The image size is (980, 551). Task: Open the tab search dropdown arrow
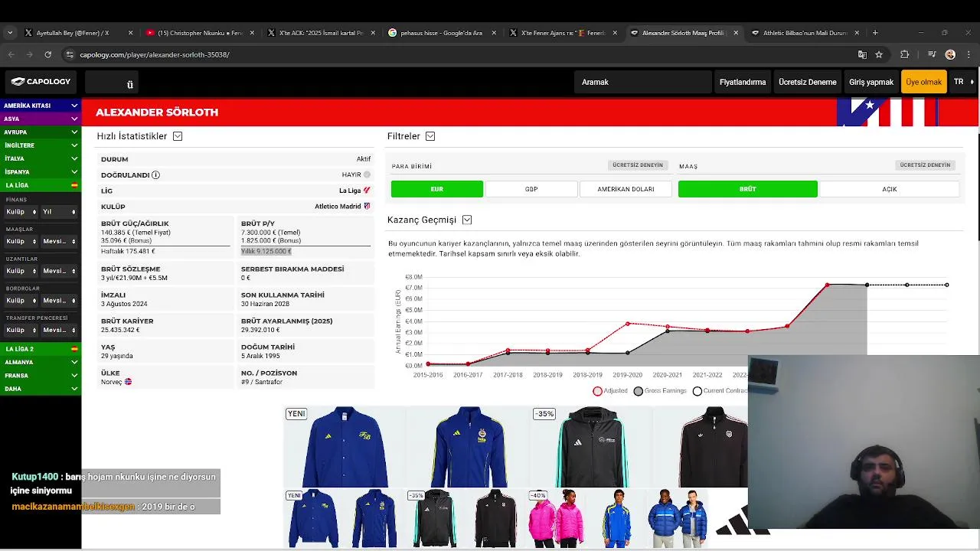(9, 33)
